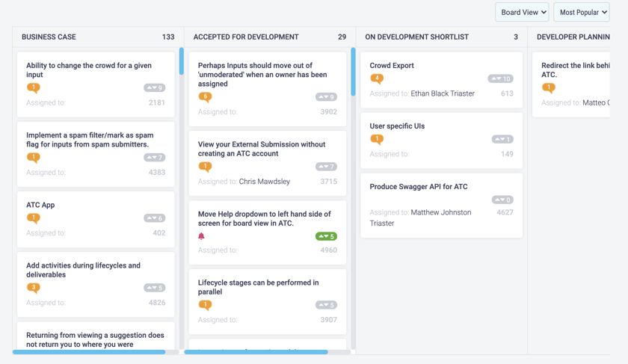Click comment bubble on Add activities card
Image resolution: width=628 pixels, height=364 pixels.
(34, 288)
